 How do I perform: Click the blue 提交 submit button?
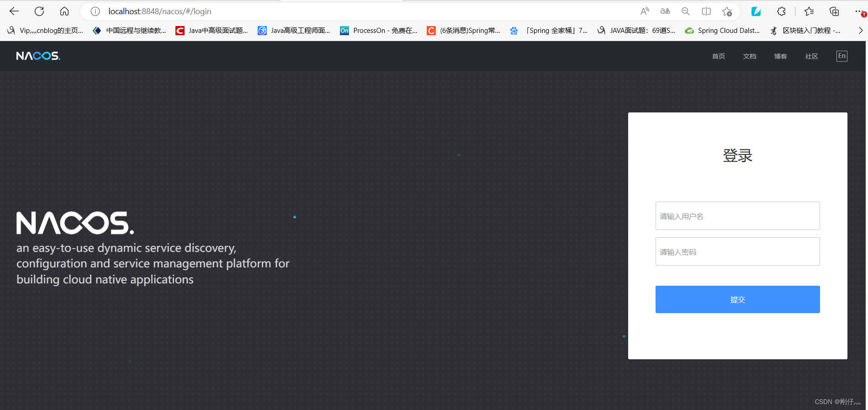738,299
